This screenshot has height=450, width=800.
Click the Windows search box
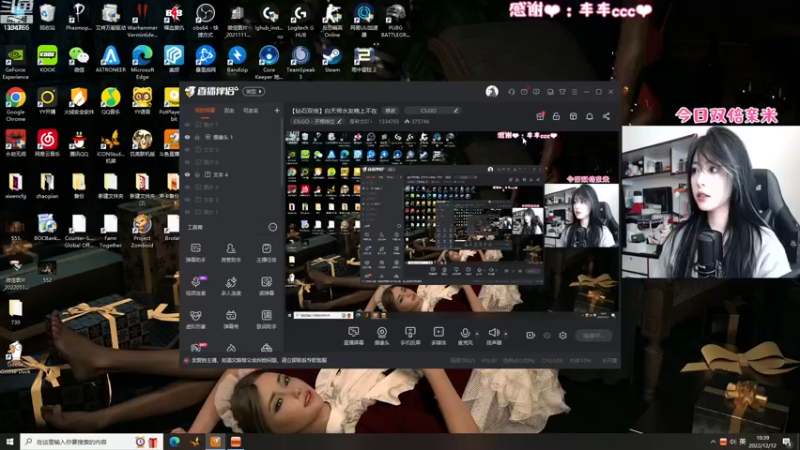click(x=92, y=441)
